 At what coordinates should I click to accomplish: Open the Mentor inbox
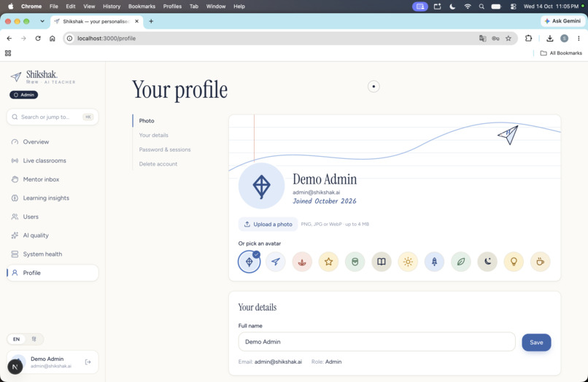click(x=53, y=179)
